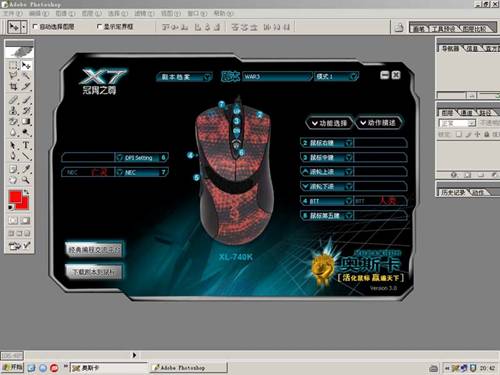Select the Move tool in toolbox
Image resolution: width=500 pixels, height=375 pixels.
[x=26, y=65]
